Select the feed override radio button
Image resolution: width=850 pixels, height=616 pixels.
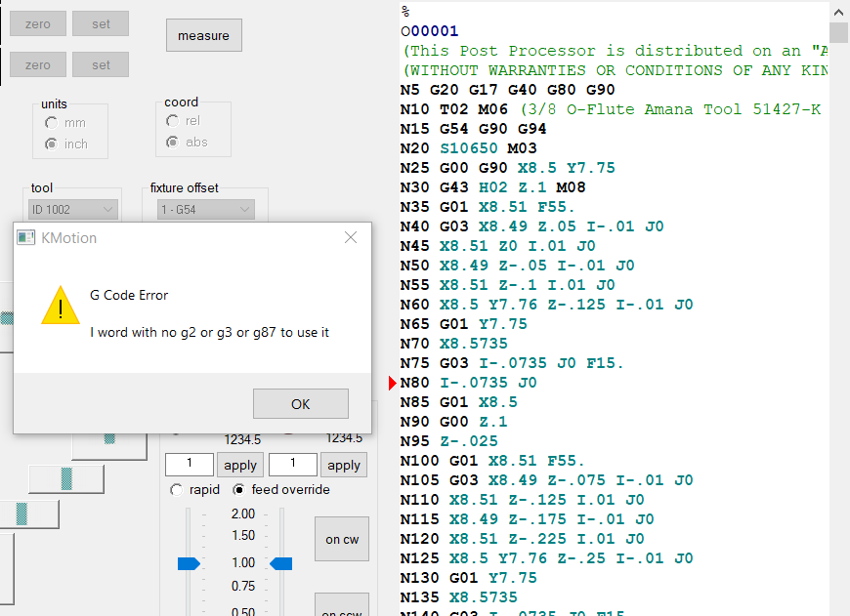coord(239,489)
